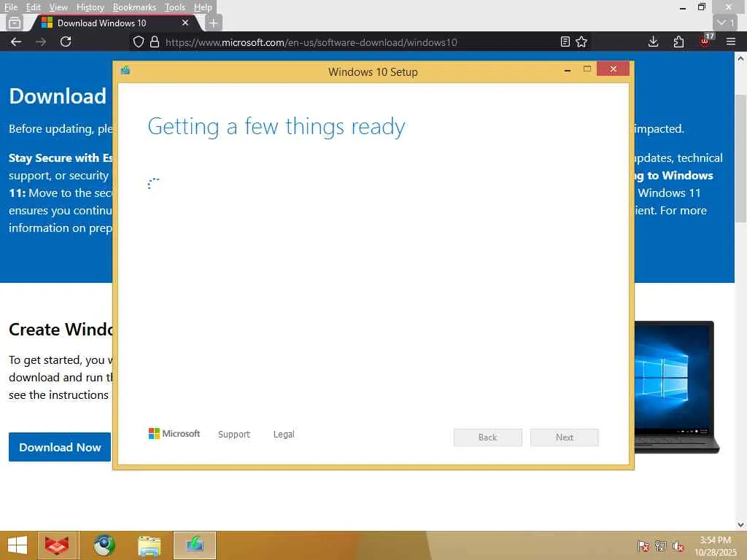The image size is (747, 560).
Task: Close the Download Windows 10 tab
Action: point(185,23)
